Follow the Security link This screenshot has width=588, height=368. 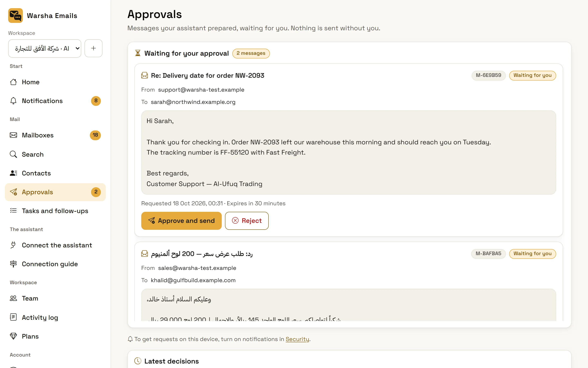pyautogui.click(x=297, y=339)
